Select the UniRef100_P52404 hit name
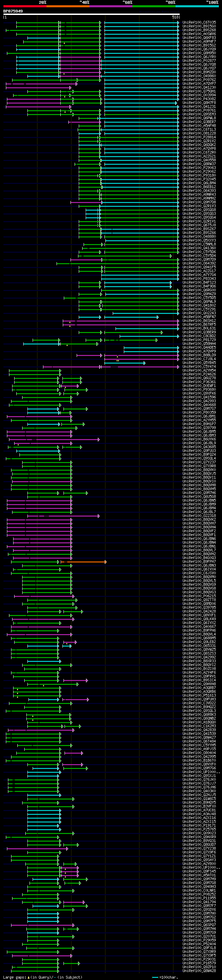This screenshot has height=980, width=222. tap(199, 944)
